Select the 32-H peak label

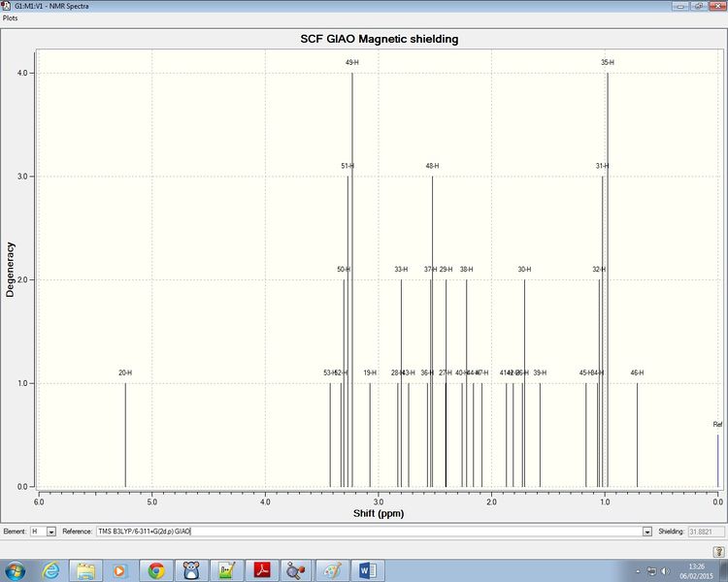(x=599, y=270)
